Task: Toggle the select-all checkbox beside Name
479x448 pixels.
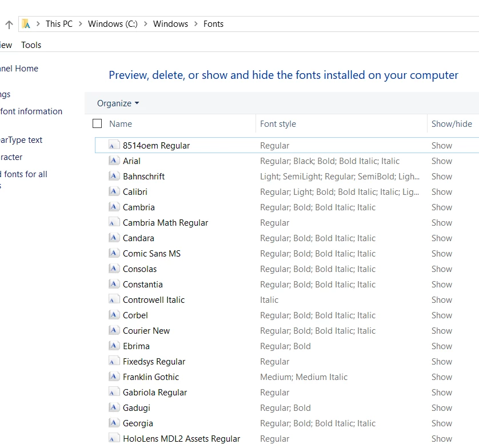Action: (97, 123)
